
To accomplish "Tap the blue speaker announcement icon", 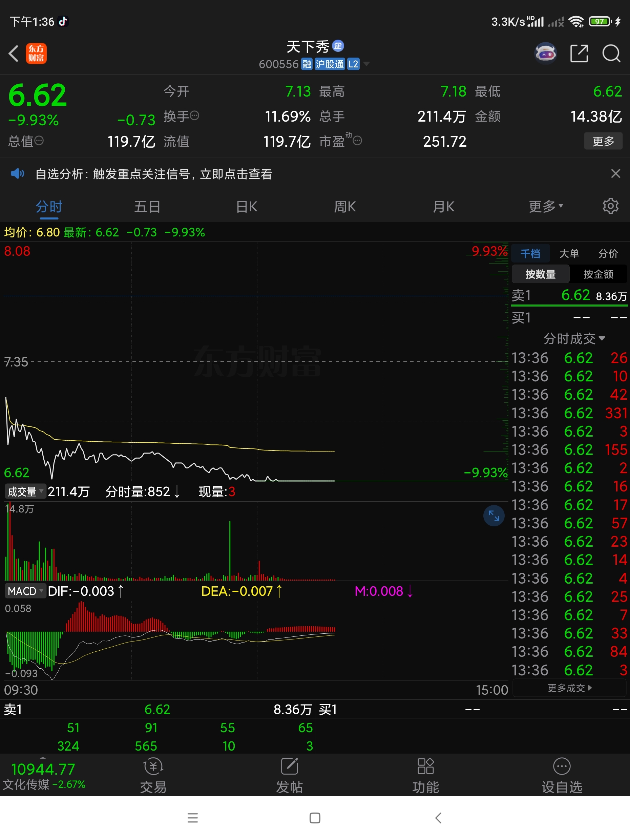I will click(x=18, y=174).
